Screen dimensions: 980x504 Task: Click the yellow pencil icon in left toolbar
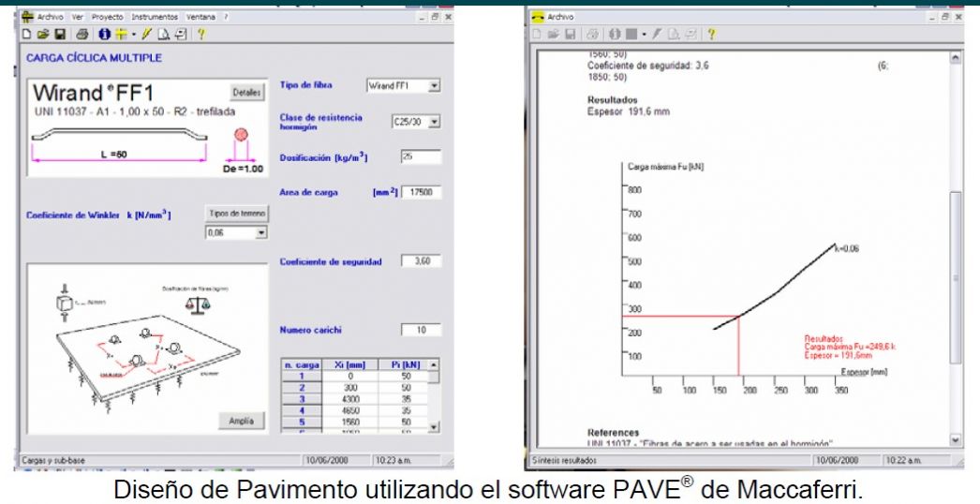pyautogui.click(x=147, y=35)
